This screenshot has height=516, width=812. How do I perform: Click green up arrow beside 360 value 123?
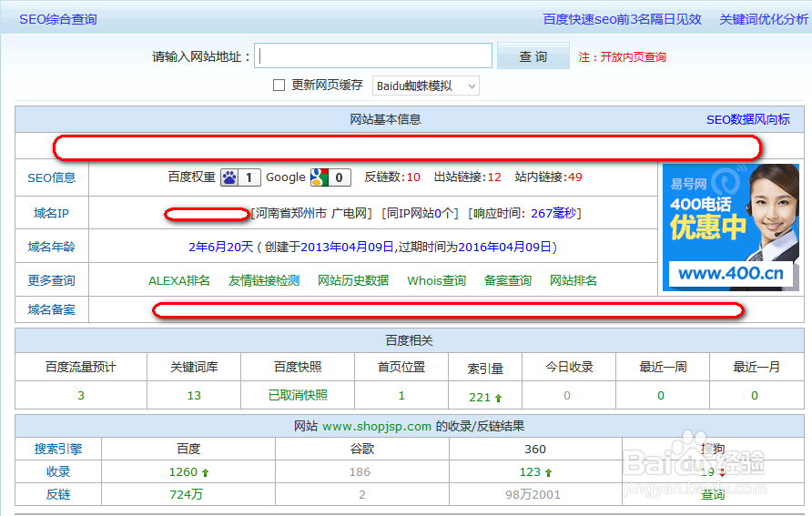pos(548,472)
